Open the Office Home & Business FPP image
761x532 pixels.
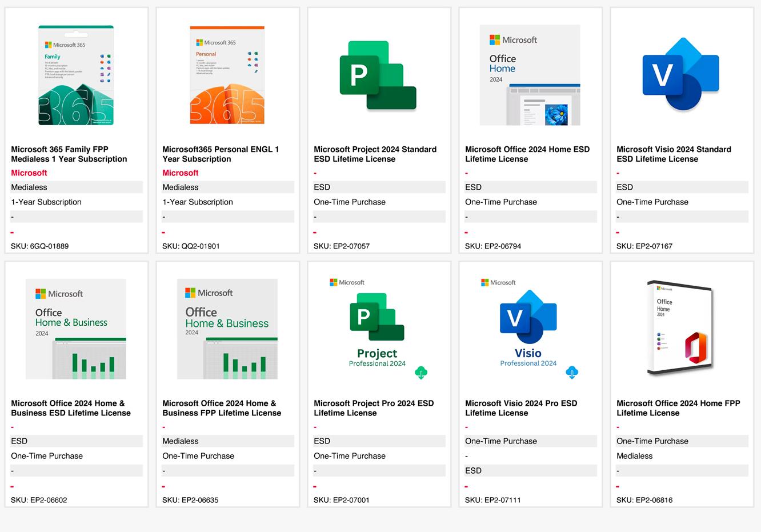[x=227, y=329]
